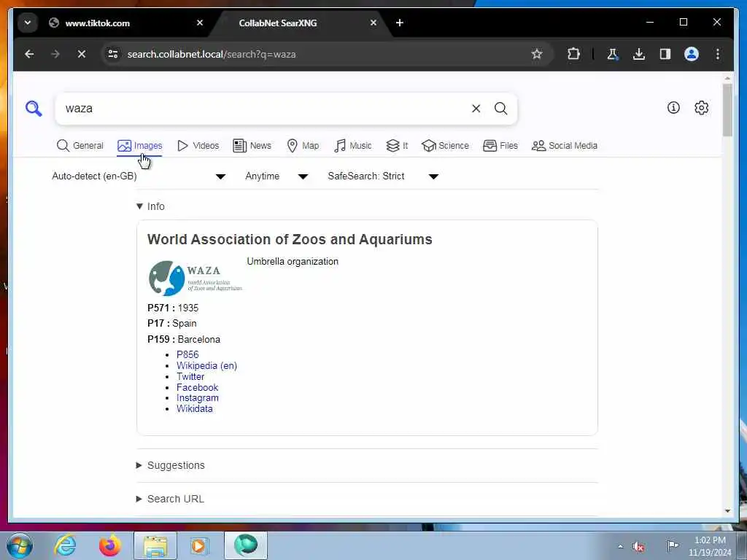Open the Anytime time range dropdown

(x=276, y=176)
